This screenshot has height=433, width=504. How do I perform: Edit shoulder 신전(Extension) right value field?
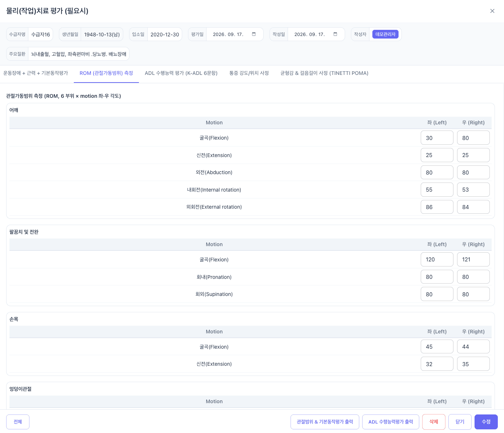(473, 155)
